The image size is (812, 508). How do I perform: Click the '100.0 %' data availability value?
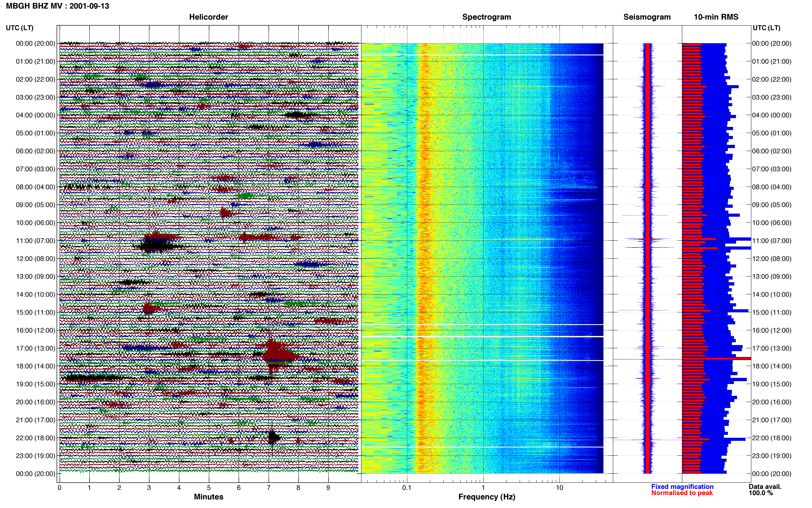click(x=761, y=493)
